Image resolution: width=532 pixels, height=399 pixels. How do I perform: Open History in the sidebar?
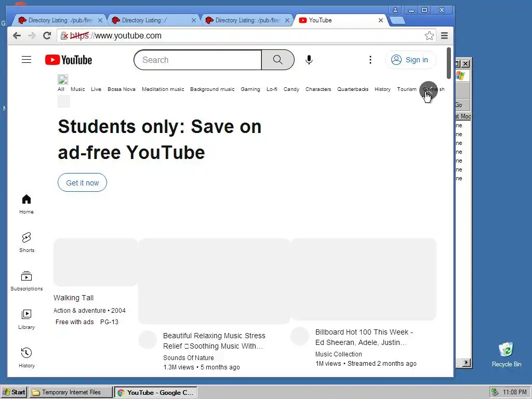[26, 357]
